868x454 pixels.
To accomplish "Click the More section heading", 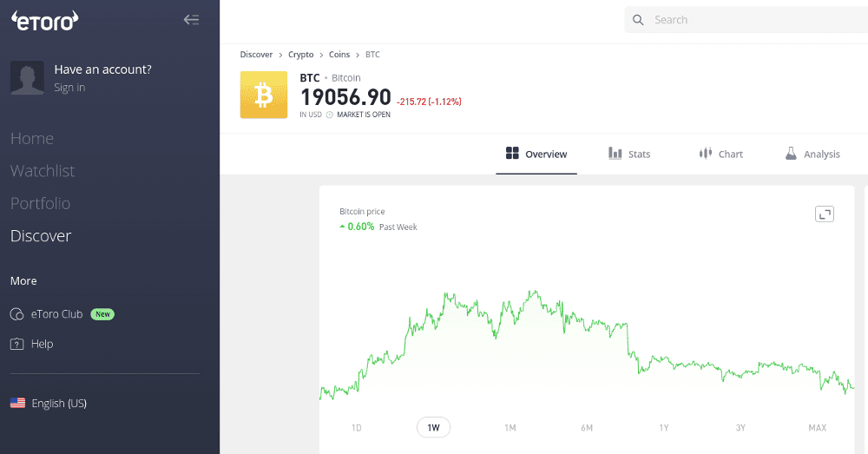I will coord(23,280).
